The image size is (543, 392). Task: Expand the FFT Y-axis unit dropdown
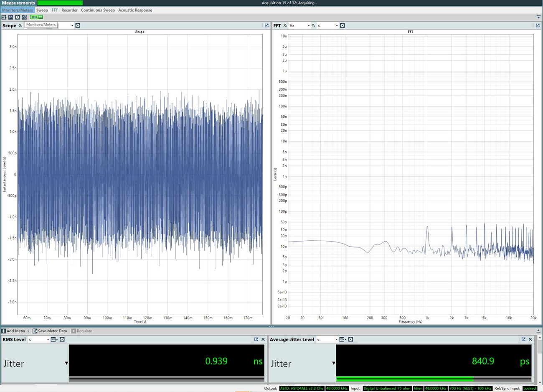click(x=327, y=25)
